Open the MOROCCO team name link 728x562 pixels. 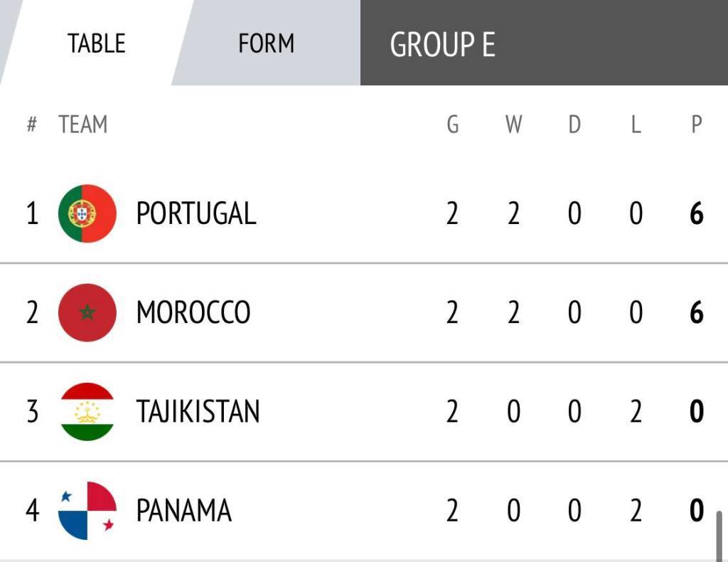click(193, 312)
